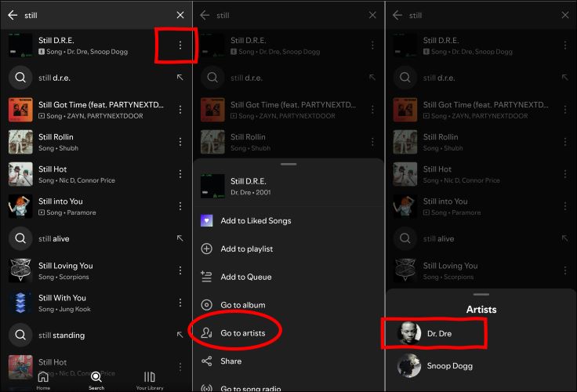
Task: Open options for Still into You in left panel
Action: click(180, 206)
